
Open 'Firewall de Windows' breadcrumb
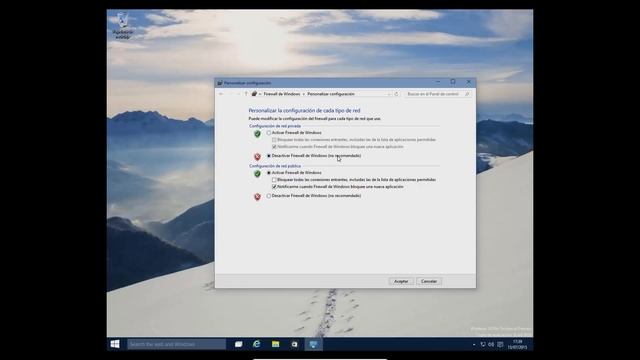(282, 94)
